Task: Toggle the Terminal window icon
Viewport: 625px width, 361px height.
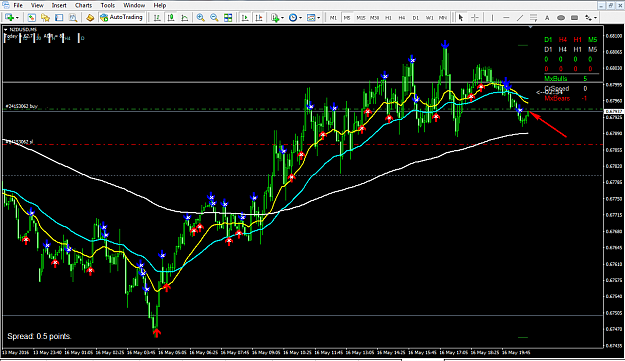Action: [x=59, y=18]
